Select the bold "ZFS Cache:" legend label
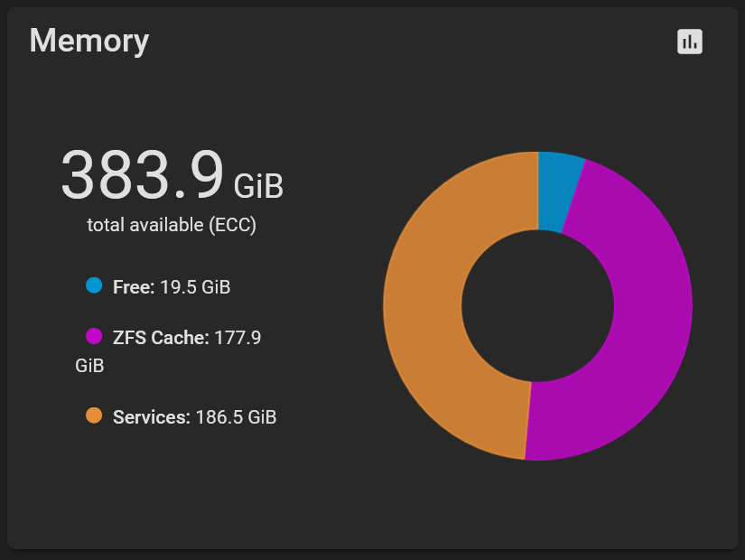Viewport: 745px width, 560px height. pos(161,338)
